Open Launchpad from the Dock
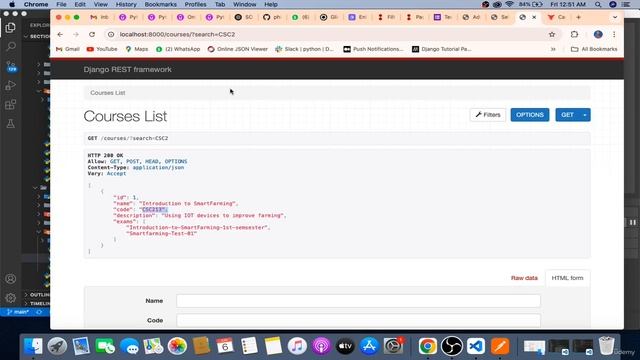Screen dimensions: 640x360 pyautogui.click(x=57, y=346)
